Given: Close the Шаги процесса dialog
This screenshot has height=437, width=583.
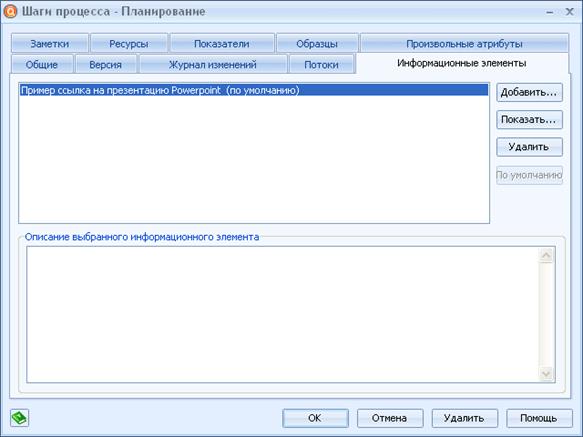Looking at the screenshot, I should coord(569,12).
